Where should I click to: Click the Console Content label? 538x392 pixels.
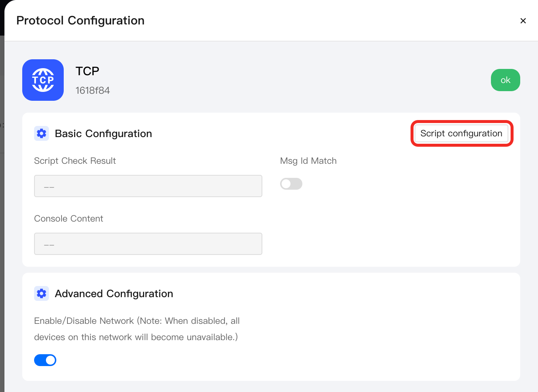tap(69, 219)
